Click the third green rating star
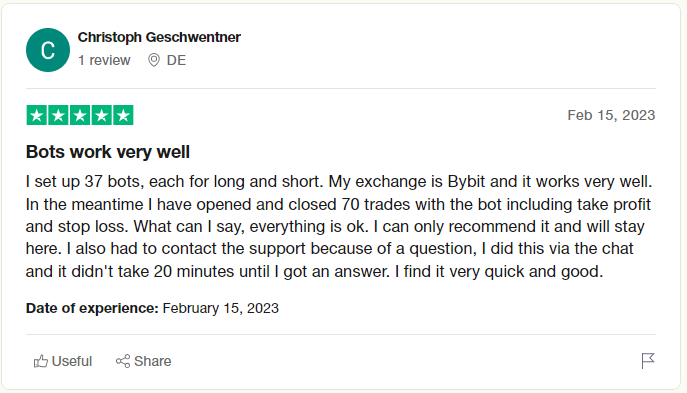The image size is (687, 393). coord(80,115)
